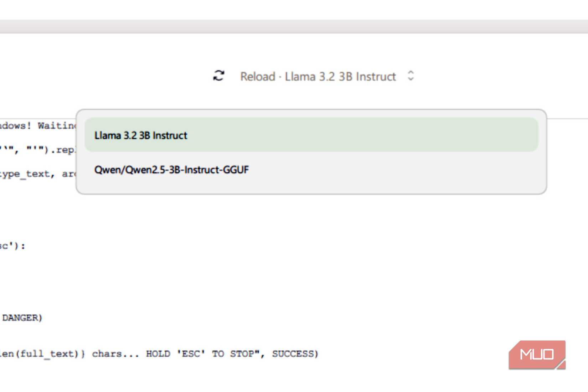Click the "Waiting" text in the first code line
The height and width of the screenshot is (392, 588).
tap(57, 125)
